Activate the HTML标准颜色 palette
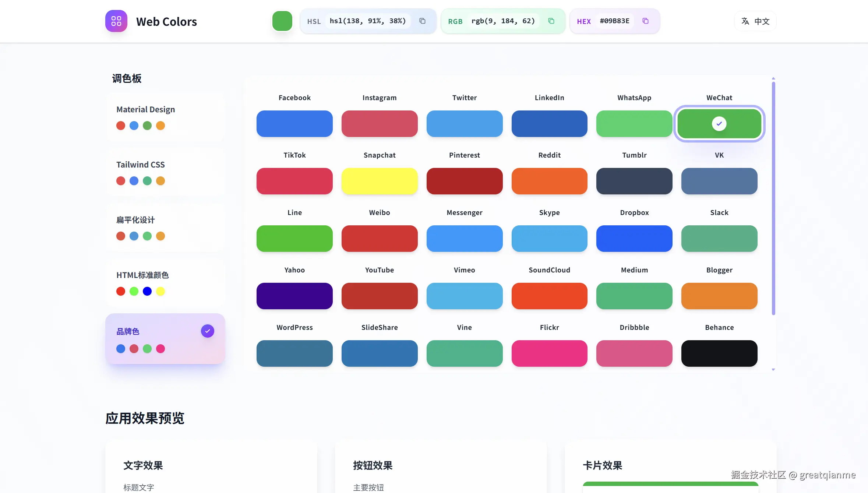The height and width of the screenshot is (493, 868). 165,283
